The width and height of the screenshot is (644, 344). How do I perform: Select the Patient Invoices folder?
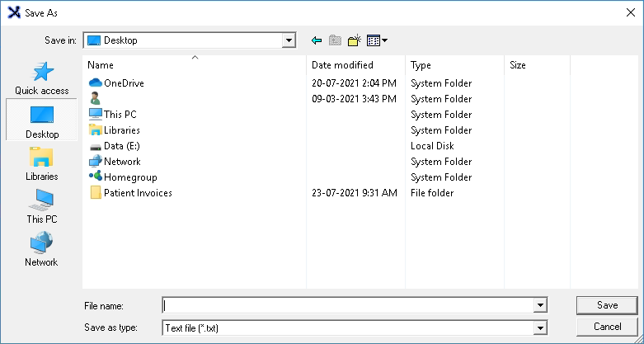pos(137,193)
